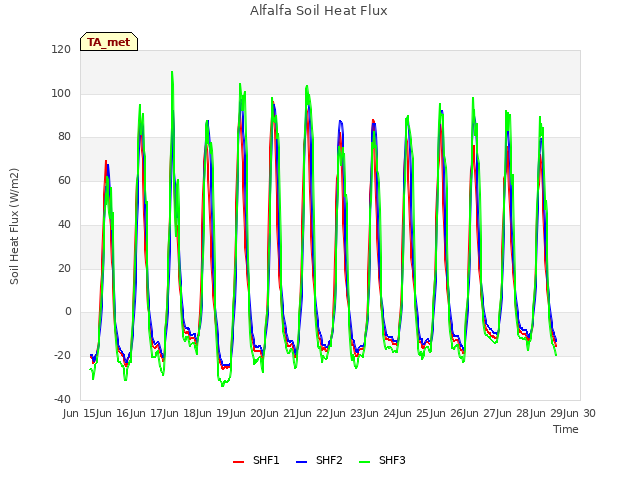
Task: Click the 80 y-axis tick label
Action: pos(64,137)
